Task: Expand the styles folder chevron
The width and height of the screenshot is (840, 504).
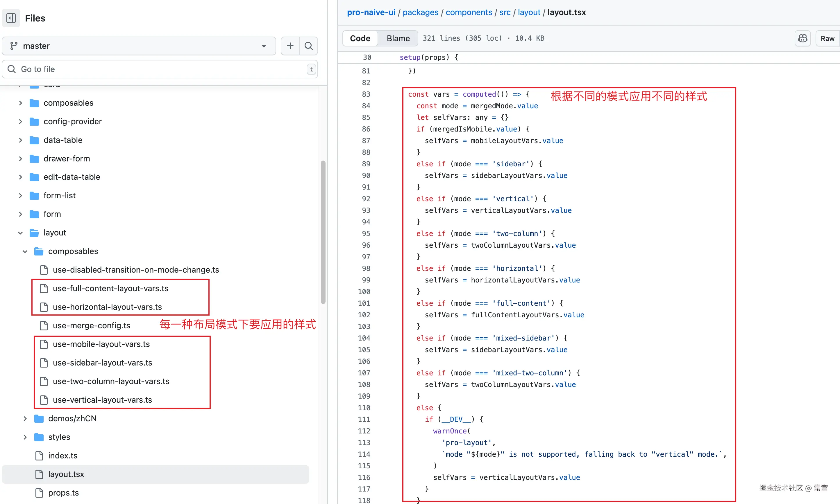Action: pyautogui.click(x=25, y=437)
